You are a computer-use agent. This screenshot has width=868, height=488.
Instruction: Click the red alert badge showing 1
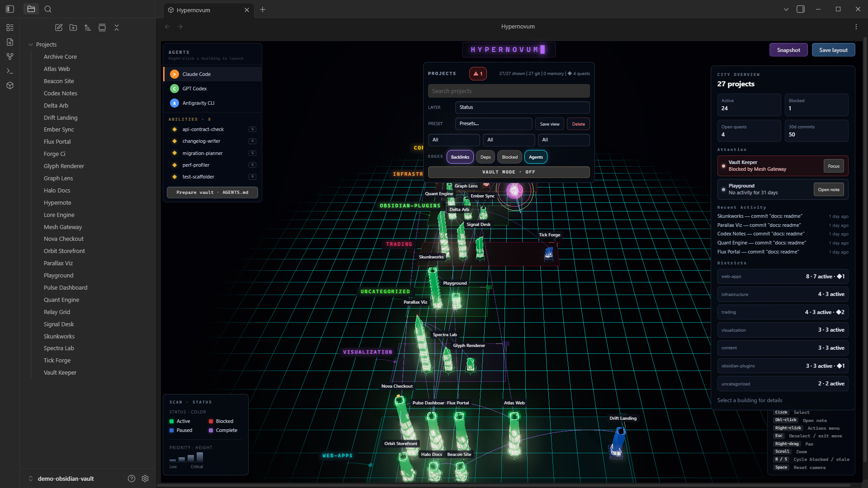478,74
